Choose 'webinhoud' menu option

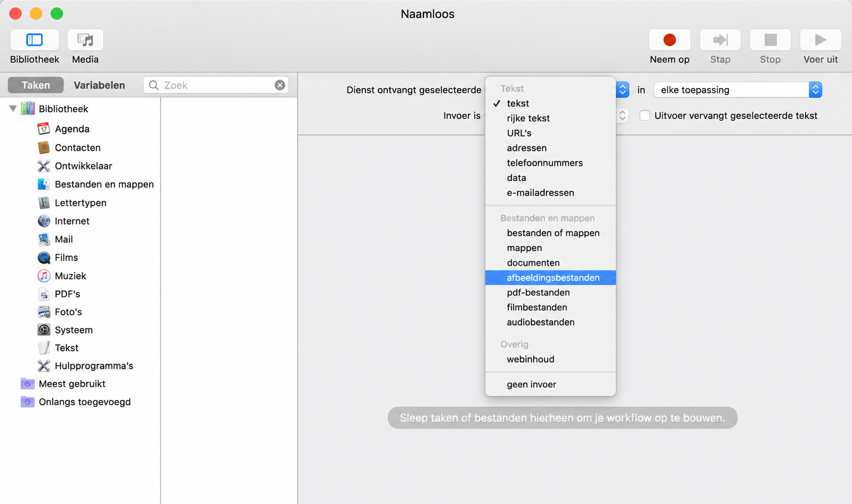(550, 359)
